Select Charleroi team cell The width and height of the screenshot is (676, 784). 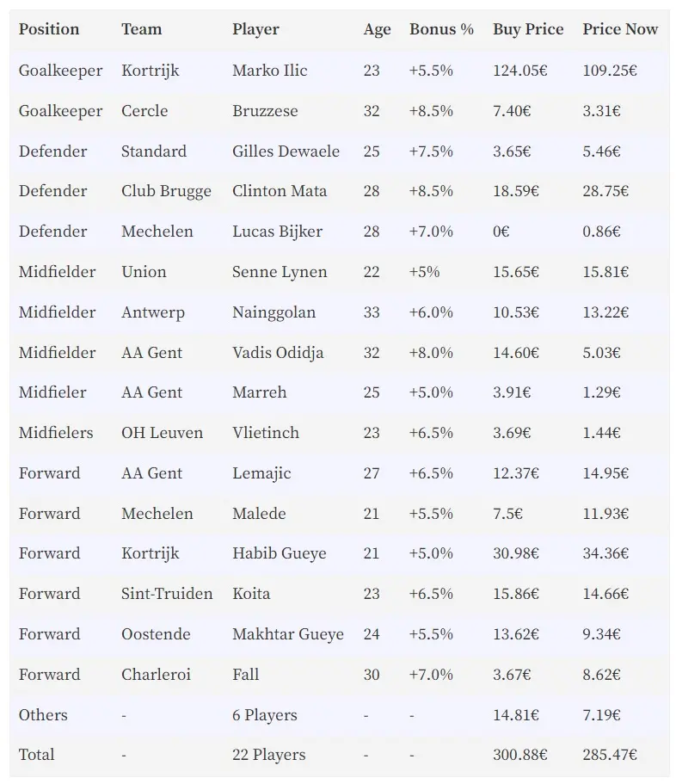156,675
